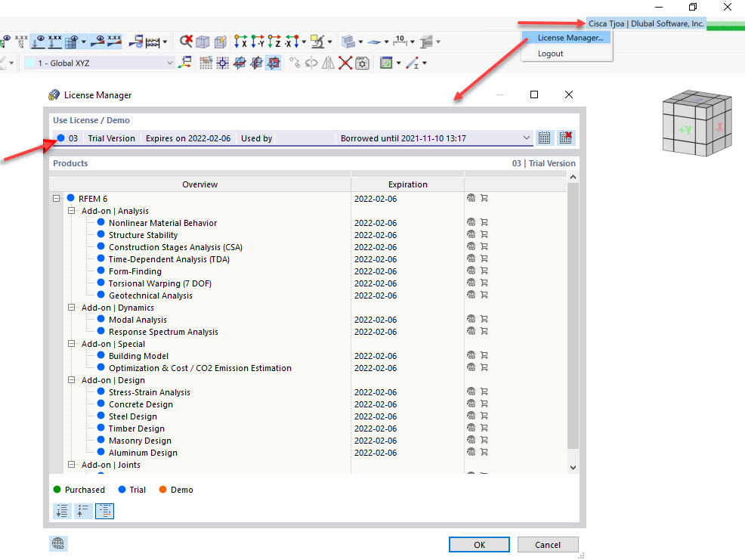This screenshot has height=560, width=745.
Task: Select Logout from the account menu
Action: pyautogui.click(x=550, y=54)
